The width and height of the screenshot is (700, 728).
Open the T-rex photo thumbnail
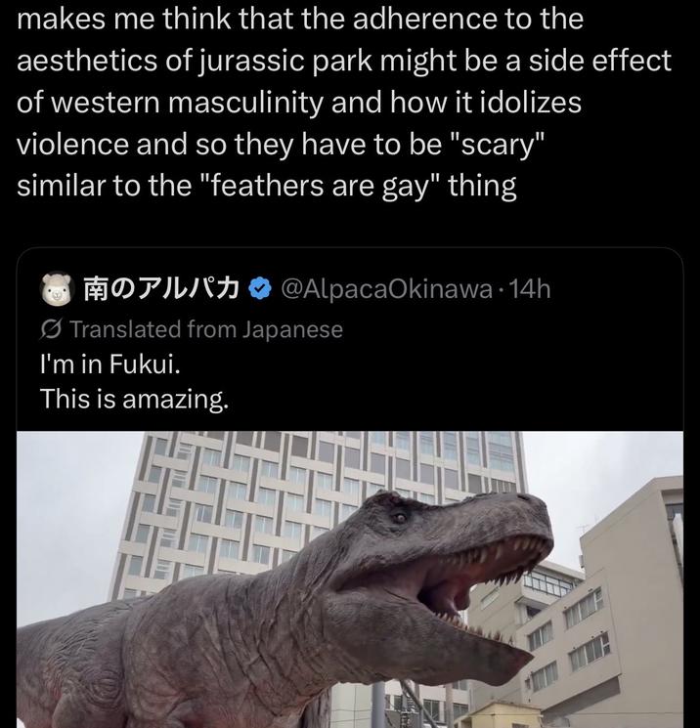[350, 579]
